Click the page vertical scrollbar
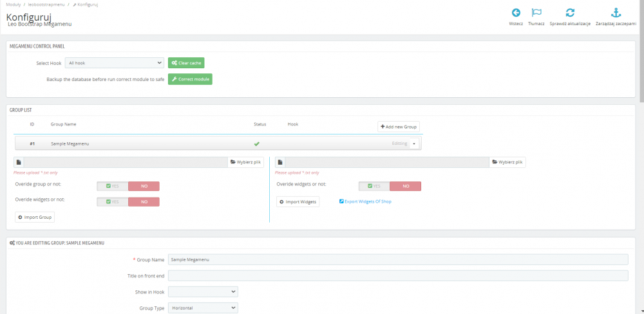 [x=641, y=51]
